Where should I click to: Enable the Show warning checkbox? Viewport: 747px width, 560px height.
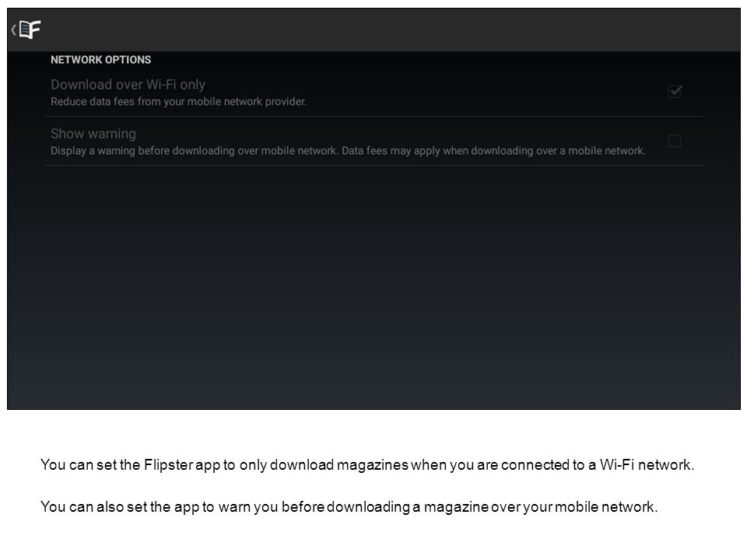(x=674, y=141)
